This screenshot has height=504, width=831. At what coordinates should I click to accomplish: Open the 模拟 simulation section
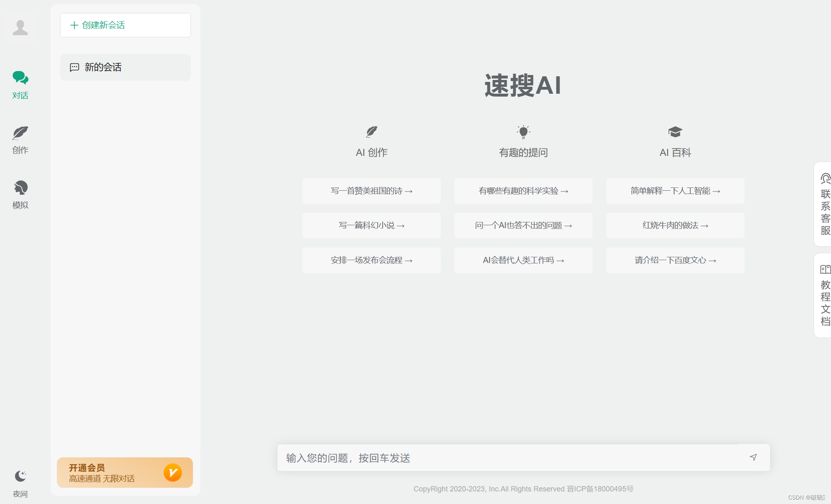20,194
